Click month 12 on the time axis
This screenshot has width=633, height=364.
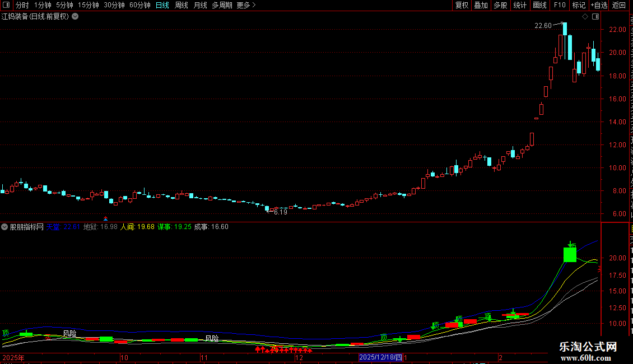point(299,357)
